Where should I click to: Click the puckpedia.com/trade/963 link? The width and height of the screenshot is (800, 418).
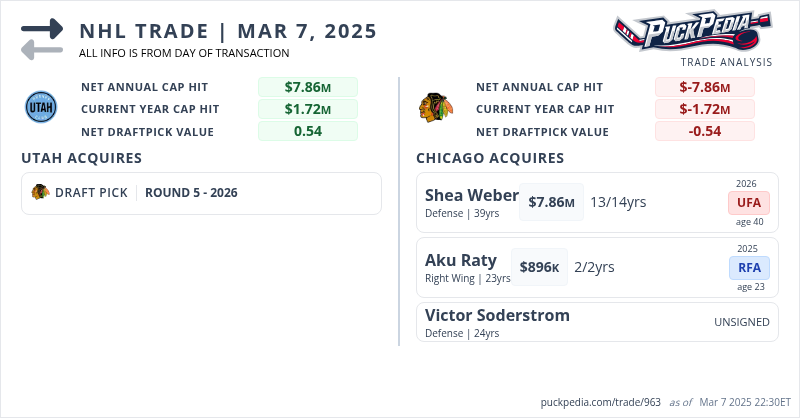click(600, 401)
